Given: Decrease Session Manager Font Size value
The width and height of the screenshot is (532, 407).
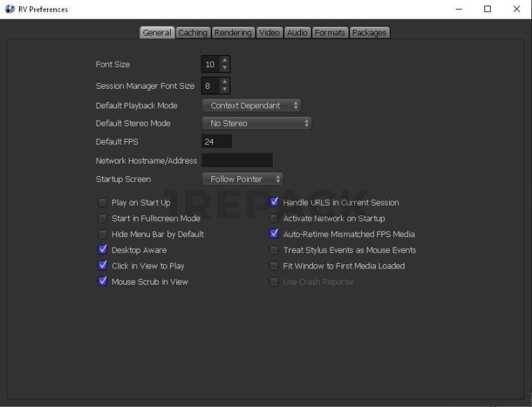Looking at the screenshot, I should [224, 90].
